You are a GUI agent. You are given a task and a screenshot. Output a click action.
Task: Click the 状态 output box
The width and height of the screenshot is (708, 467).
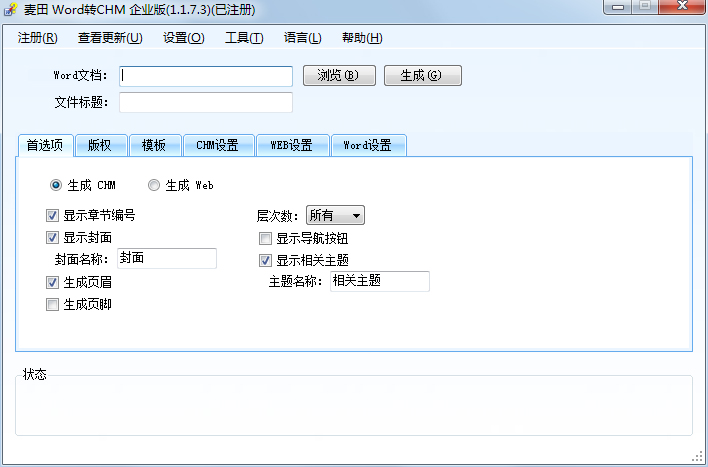pos(354,406)
